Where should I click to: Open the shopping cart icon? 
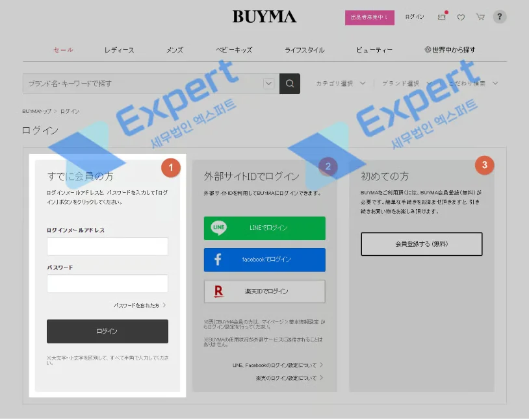tap(480, 17)
